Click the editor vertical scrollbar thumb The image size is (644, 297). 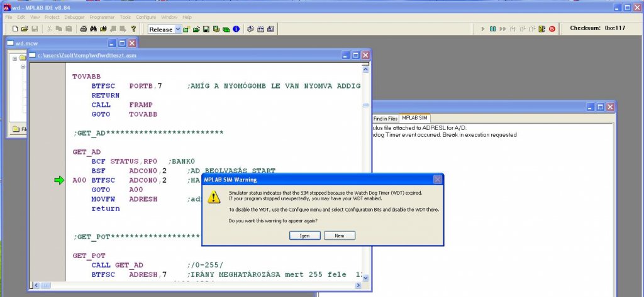(365, 105)
